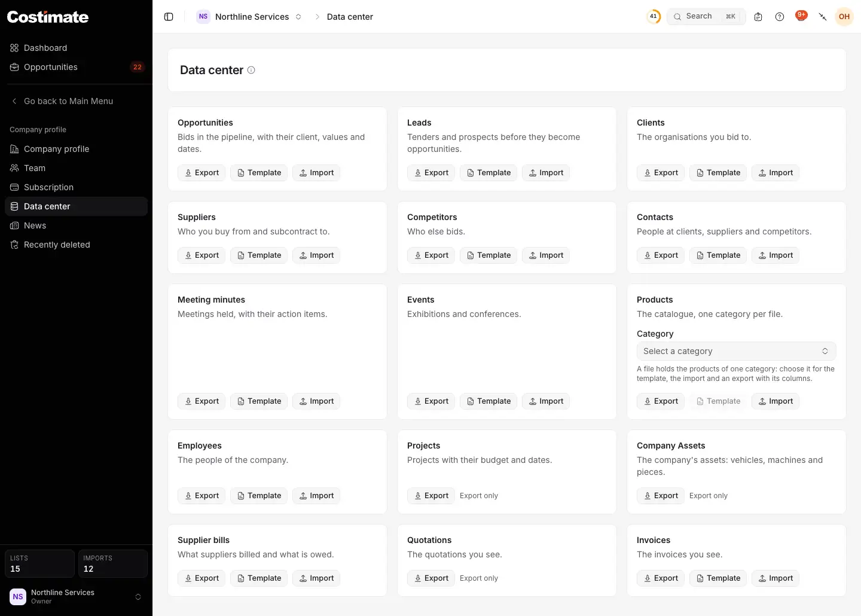The height and width of the screenshot is (616, 861).
Task: Import Suppliers data
Action: click(316, 255)
